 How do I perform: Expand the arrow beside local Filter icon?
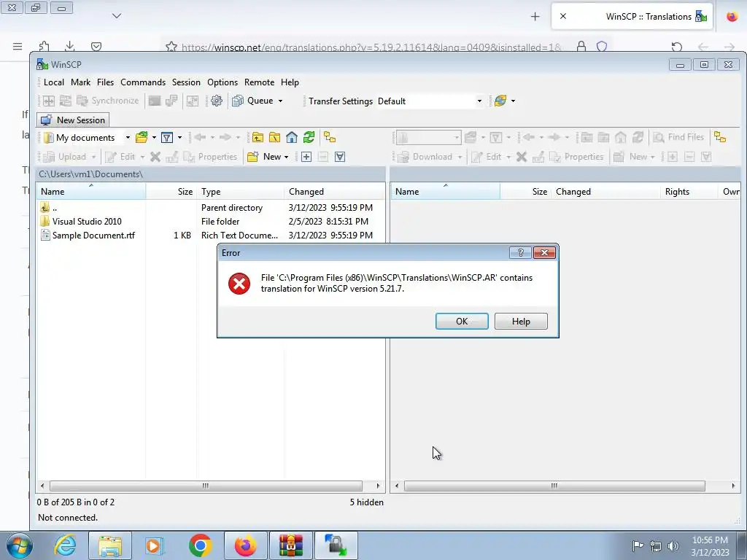(179, 138)
